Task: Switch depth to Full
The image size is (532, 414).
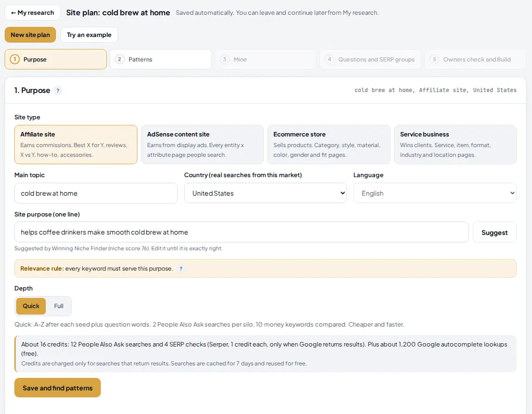Action: point(59,306)
